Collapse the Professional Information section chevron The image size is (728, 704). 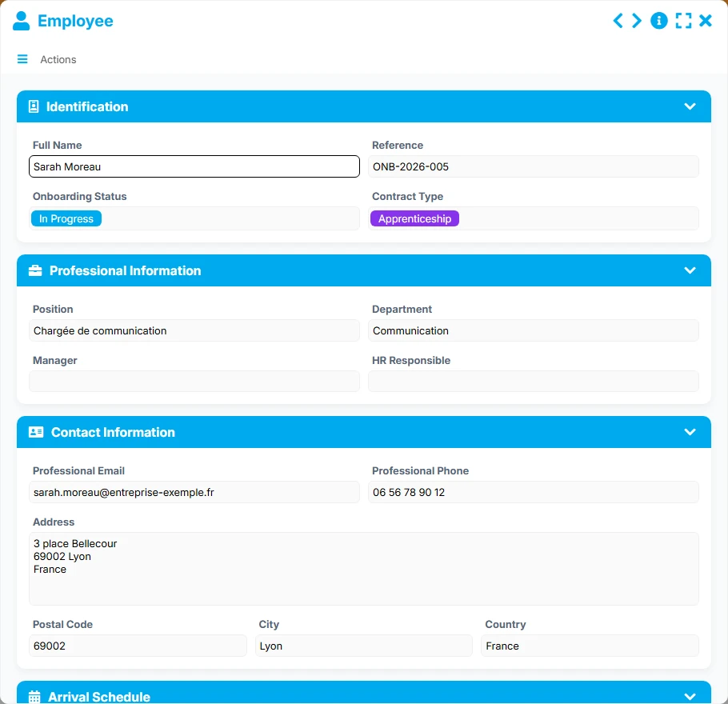pos(690,270)
